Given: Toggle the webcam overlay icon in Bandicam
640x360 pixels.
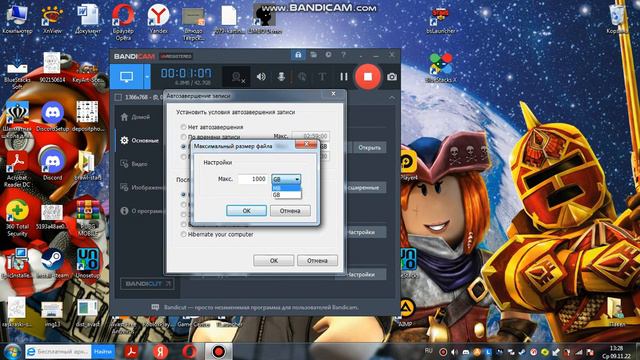Looking at the screenshot, I should (237, 77).
